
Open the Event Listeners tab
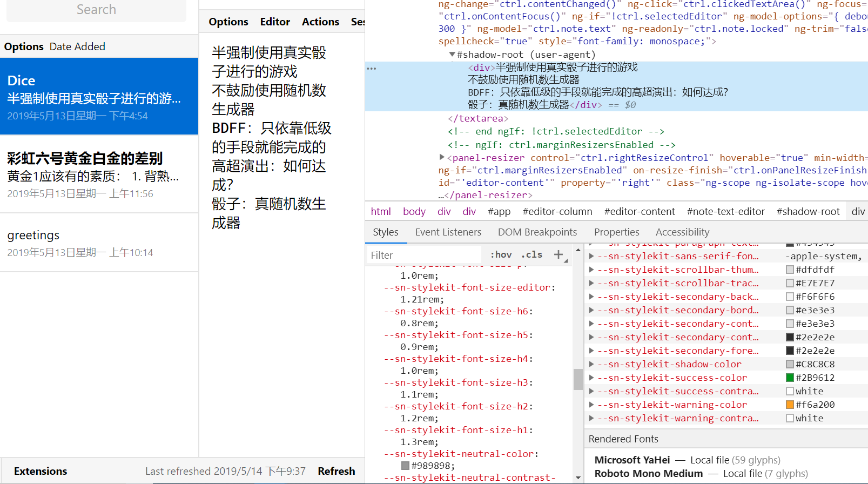pyautogui.click(x=448, y=232)
